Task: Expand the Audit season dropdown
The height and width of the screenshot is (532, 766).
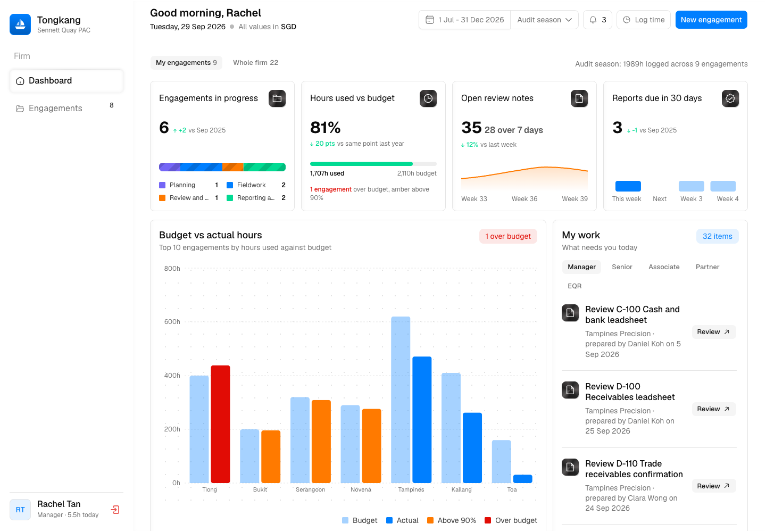Action: (x=544, y=20)
